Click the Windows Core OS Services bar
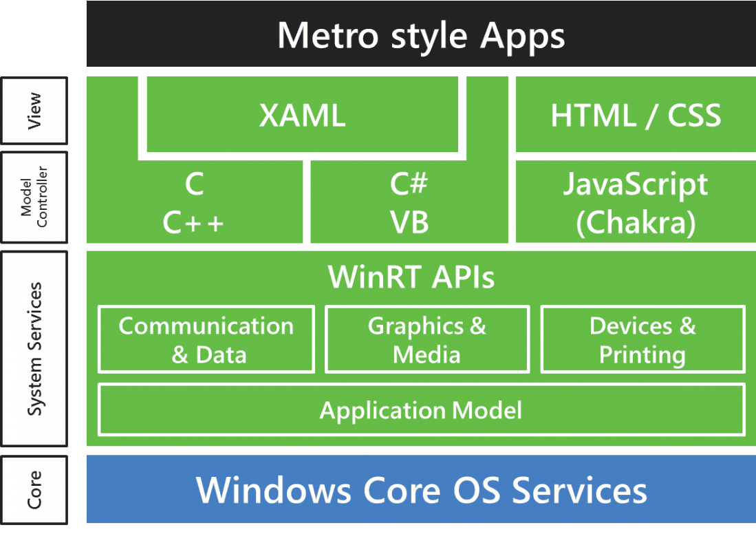 point(421,489)
